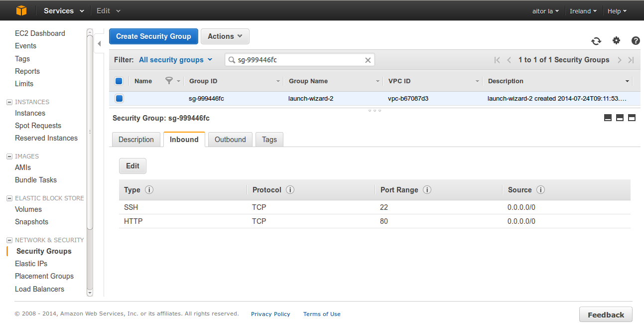Image resolution: width=644 pixels, height=323 pixels.
Task: Click the AWS console home cube icon
Action: tap(20, 10)
